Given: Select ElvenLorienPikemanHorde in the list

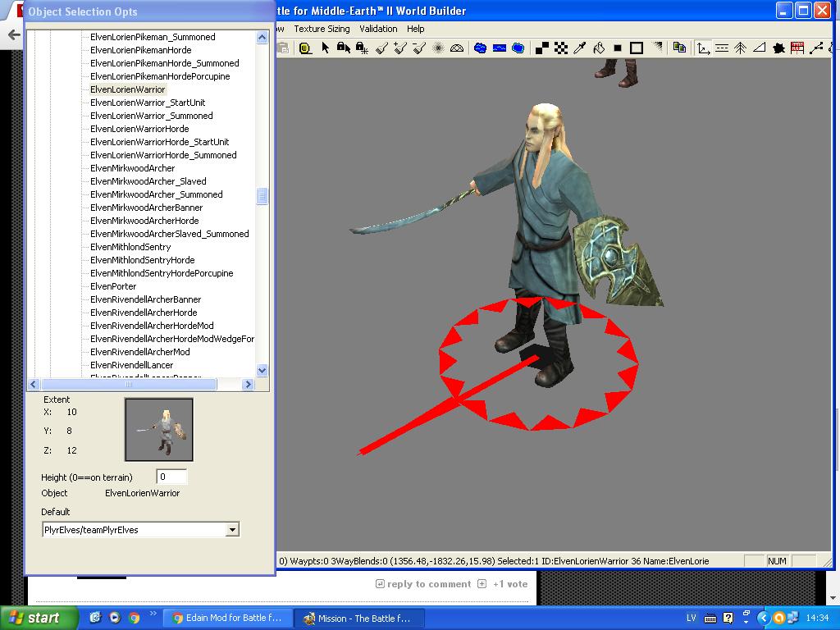Looking at the screenshot, I should tap(141, 50).
